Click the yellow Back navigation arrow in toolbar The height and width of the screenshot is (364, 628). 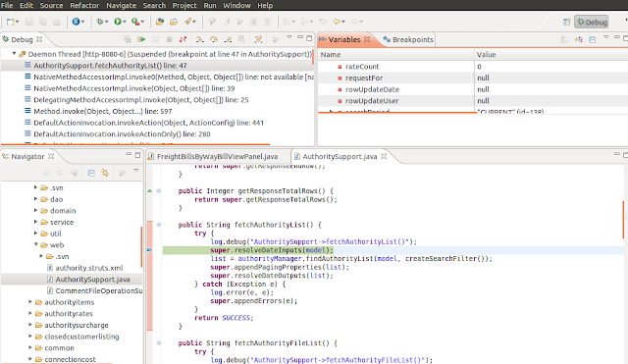click(x=338, y=22)
